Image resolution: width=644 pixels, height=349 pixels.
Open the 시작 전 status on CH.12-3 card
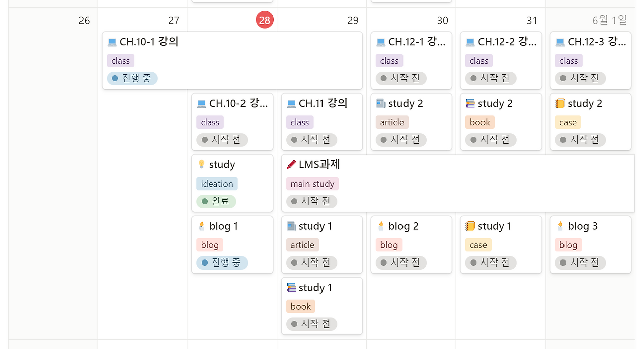[580, 78]
